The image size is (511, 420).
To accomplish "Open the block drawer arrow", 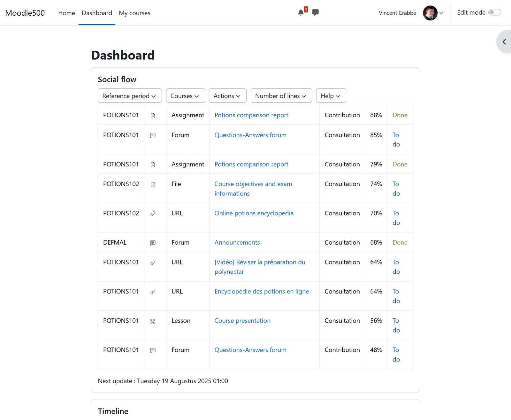I will click(x=504, y=42).
